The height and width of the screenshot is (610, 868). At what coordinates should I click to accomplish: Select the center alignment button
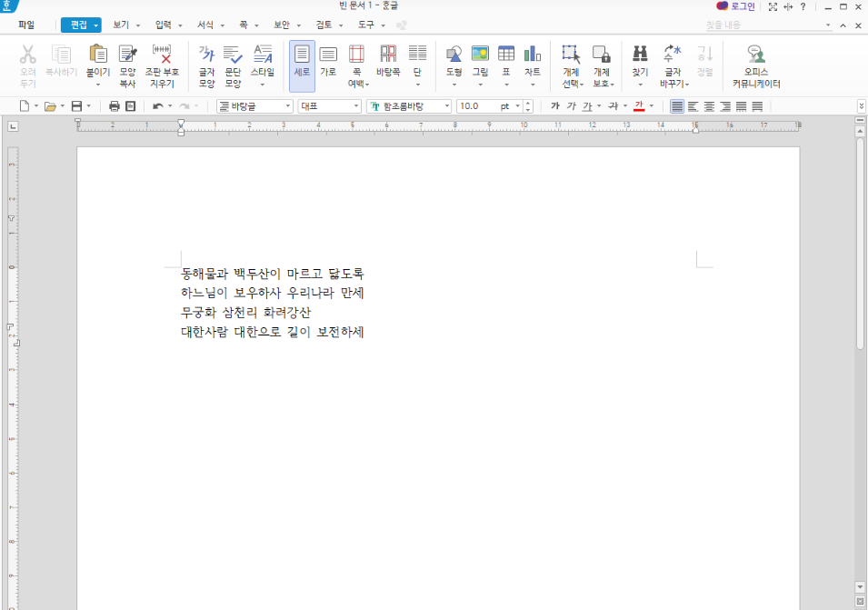point(709,106)
